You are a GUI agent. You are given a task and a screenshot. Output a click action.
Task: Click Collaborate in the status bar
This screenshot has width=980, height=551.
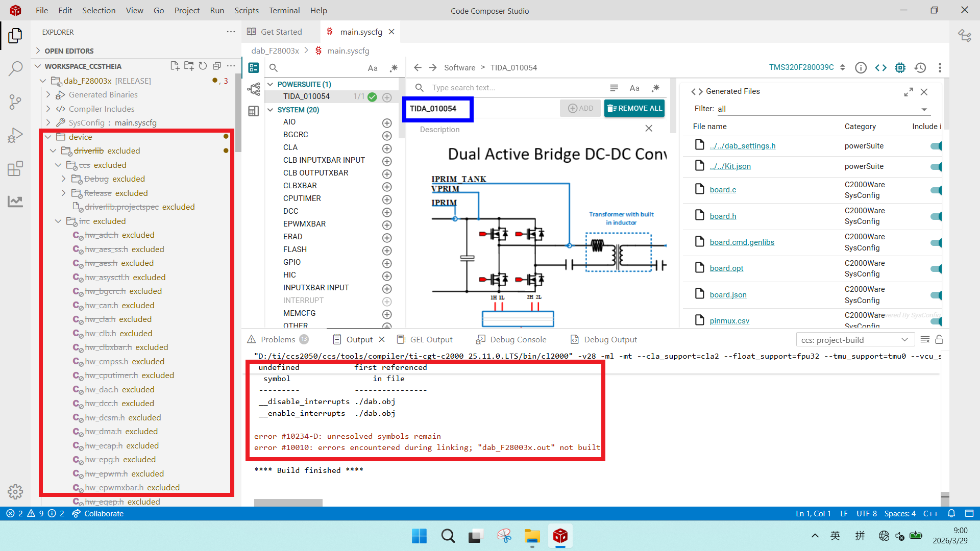coord(97,514)
